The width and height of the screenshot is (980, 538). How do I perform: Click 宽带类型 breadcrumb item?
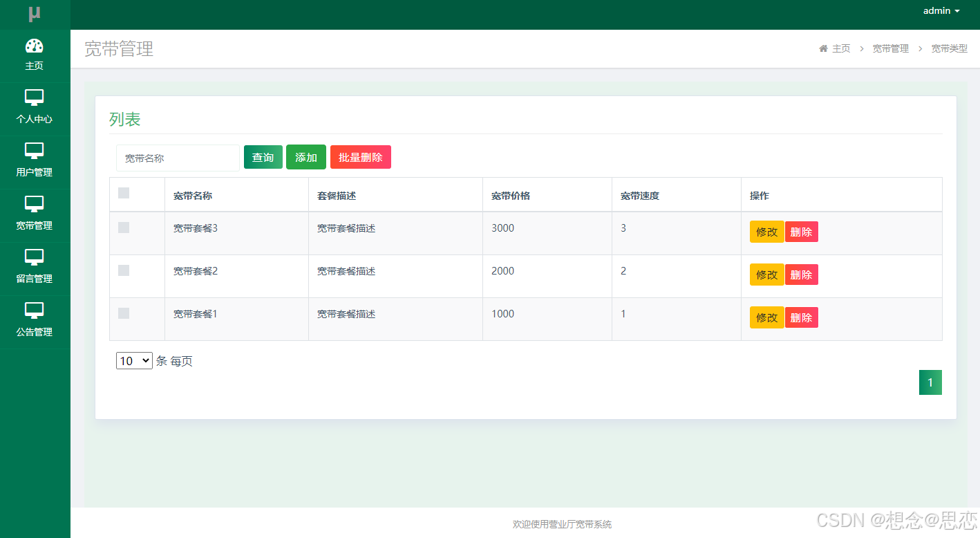[950, 48]
